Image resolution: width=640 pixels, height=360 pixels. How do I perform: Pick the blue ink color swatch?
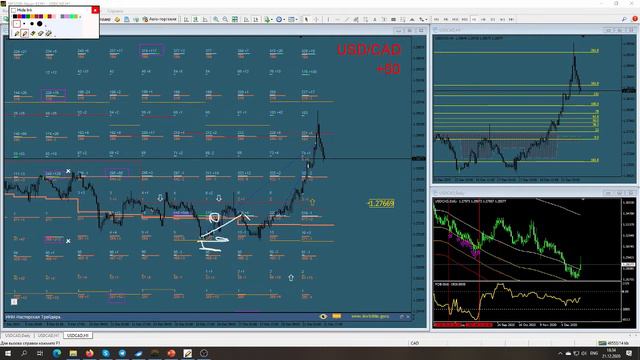(24, 16)
